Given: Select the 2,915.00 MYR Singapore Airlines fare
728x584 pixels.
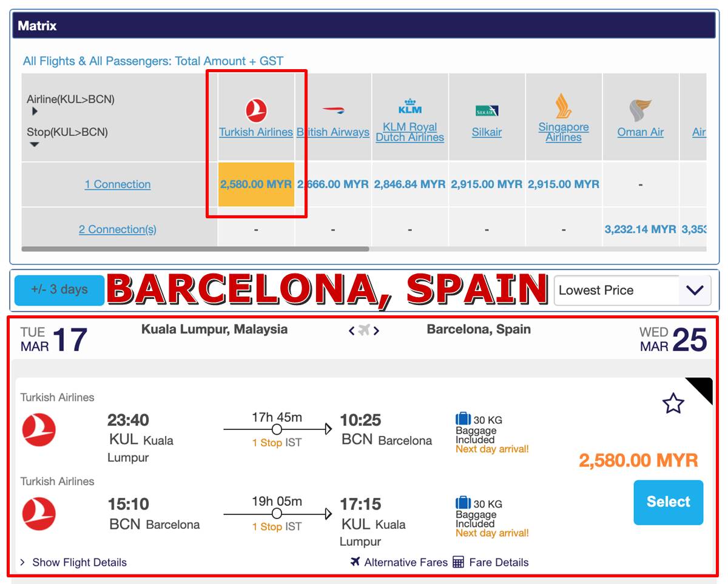Looking at the screenshot, I should tap(564, 184).
